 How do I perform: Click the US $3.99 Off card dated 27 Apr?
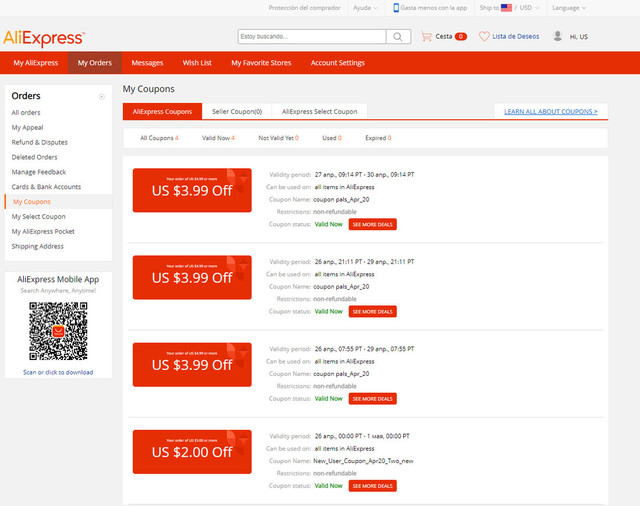[x=192, y=191]
